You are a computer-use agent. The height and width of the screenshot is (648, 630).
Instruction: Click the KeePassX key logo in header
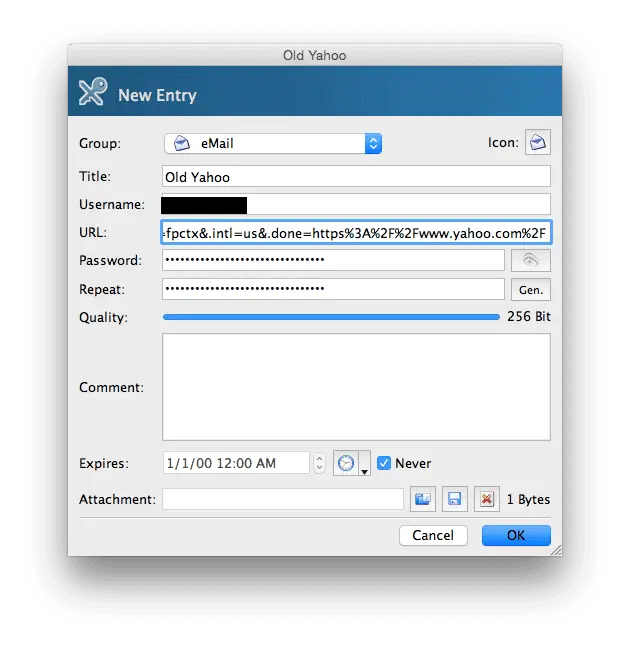tap(93, 92)
